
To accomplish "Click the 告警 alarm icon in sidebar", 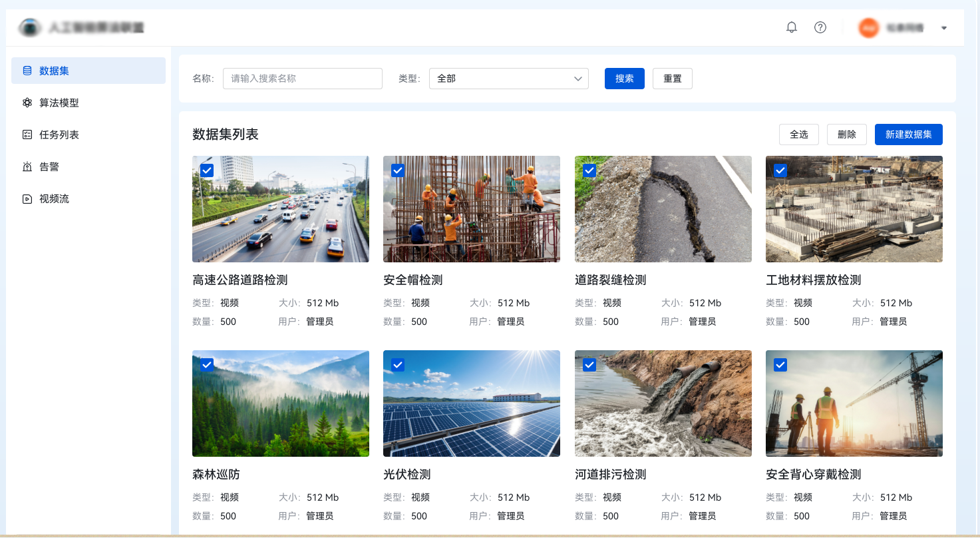I will (x=27, y=166).
